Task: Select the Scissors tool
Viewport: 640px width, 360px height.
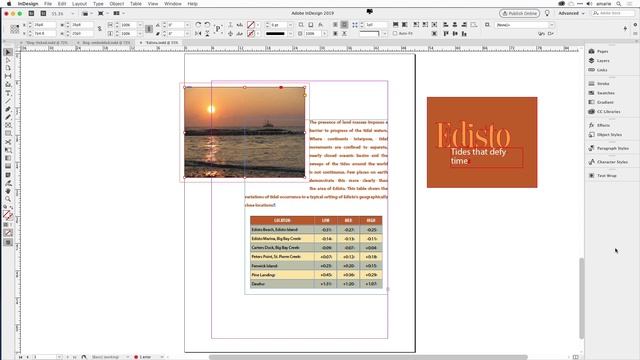Action: coord(8,142)
